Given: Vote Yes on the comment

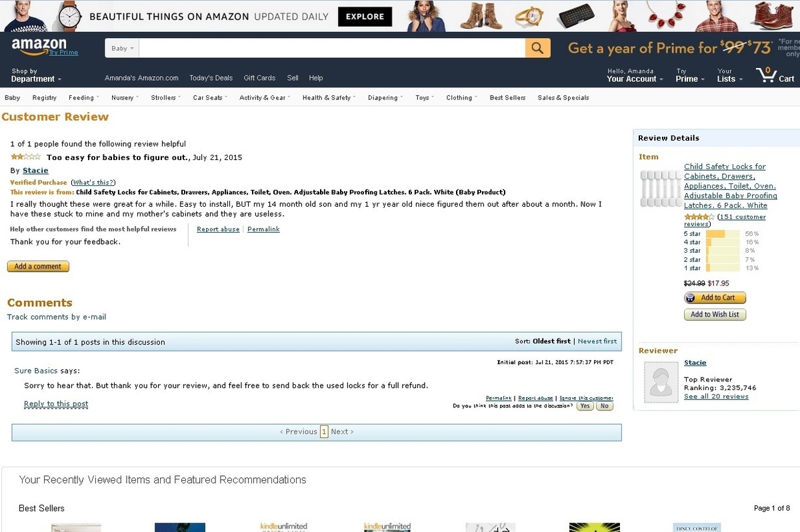Looking at the screenshot, I should [585, 406].
